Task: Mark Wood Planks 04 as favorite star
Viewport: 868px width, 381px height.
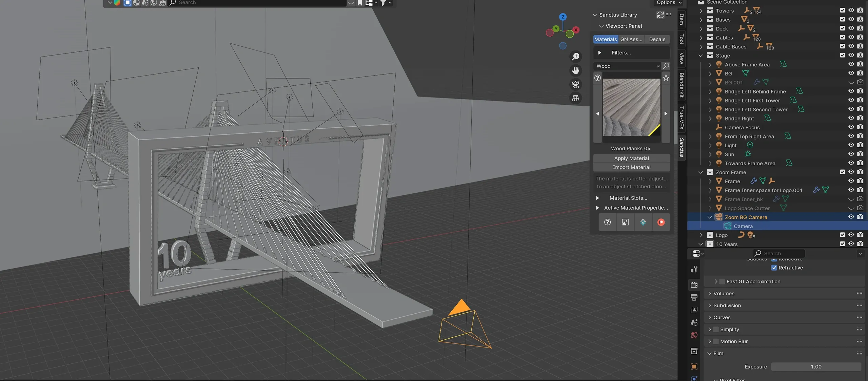Action: [666, 78]
